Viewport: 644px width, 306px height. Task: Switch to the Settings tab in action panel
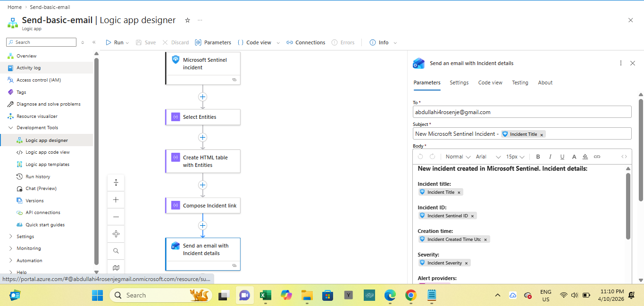tap(459, 83)
